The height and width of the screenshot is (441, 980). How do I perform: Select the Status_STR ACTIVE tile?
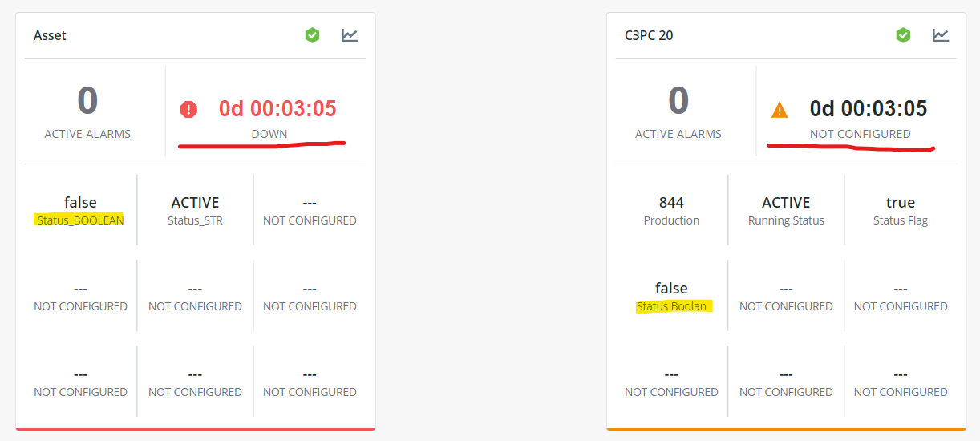click(195, 210)
